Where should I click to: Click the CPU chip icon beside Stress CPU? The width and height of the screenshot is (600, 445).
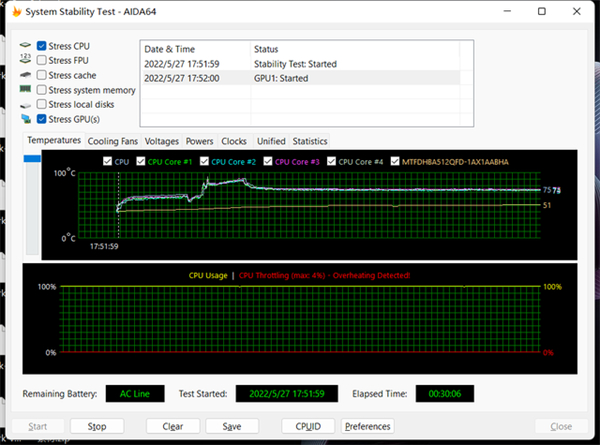(25, 46)
